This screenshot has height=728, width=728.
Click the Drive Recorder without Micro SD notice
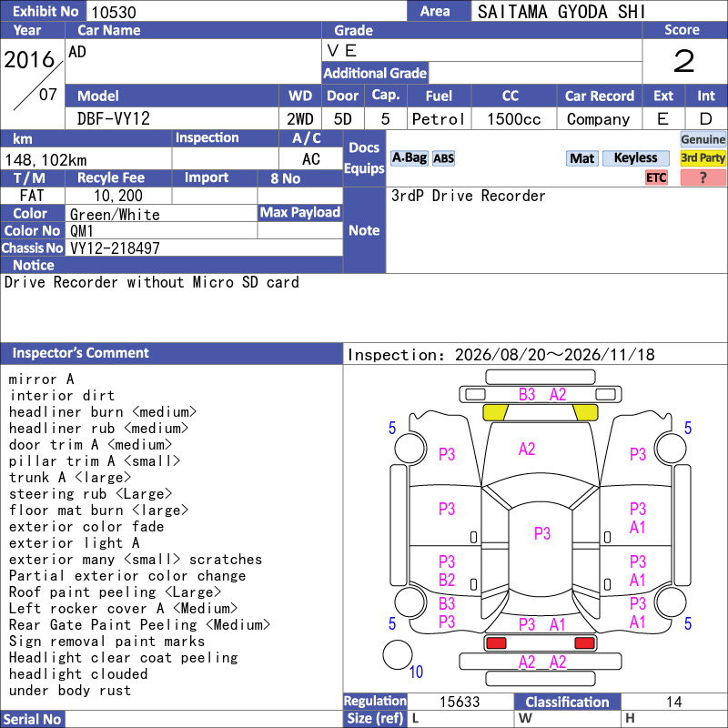pyautogui.click(x=152, y=282)
